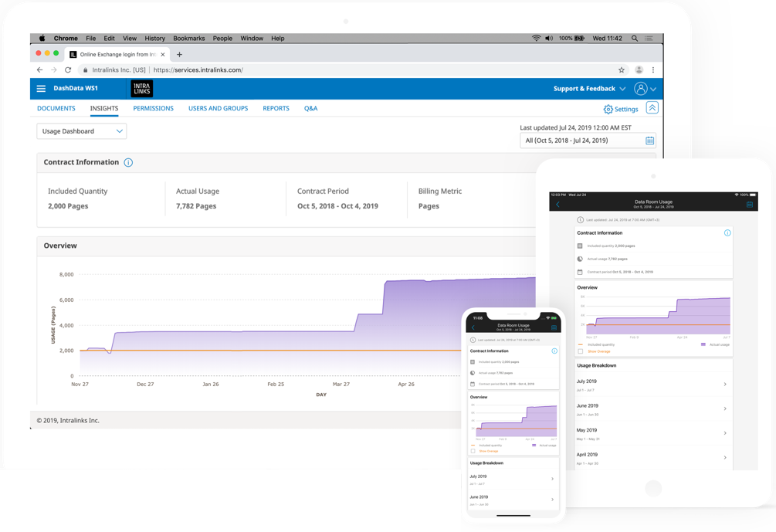
Task: Open the History menu in the menu bar
Action: (155, 38)
